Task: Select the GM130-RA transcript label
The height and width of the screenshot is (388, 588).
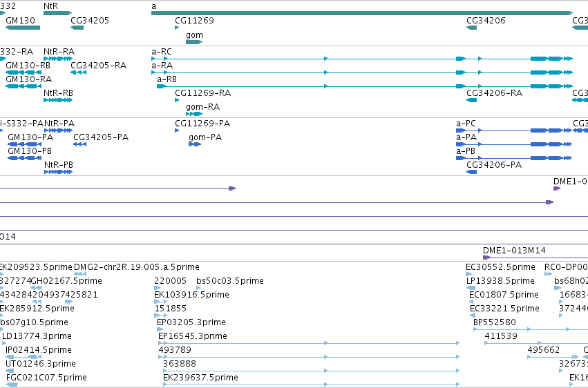Action: 28,79
